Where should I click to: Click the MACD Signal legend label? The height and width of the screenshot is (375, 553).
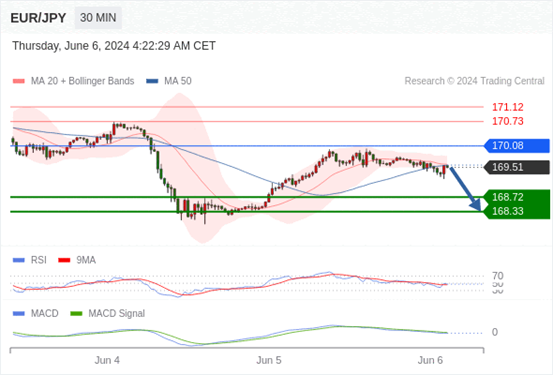[116, 314]
